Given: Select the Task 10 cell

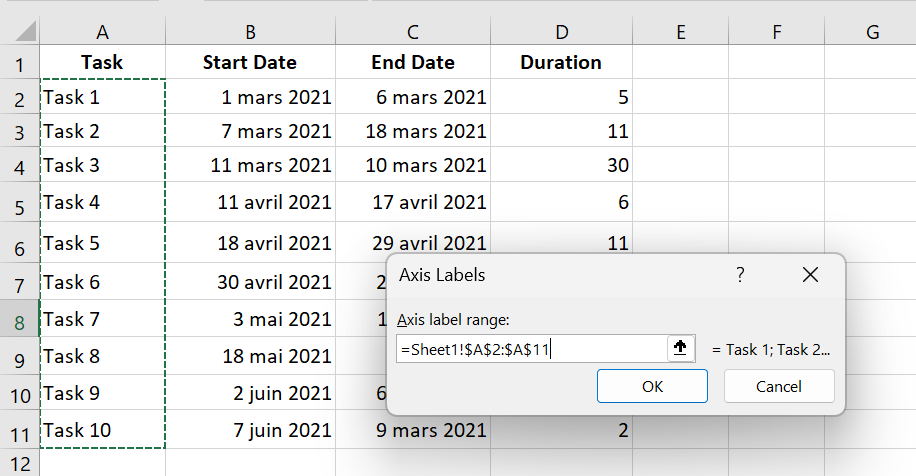Looking at the screenshot, I should pos(102,430).
